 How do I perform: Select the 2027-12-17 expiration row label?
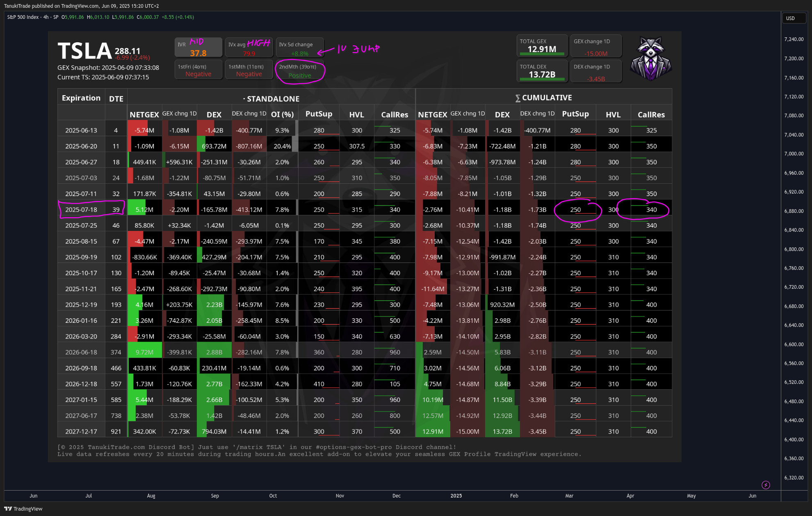click(x=81, y=432)
